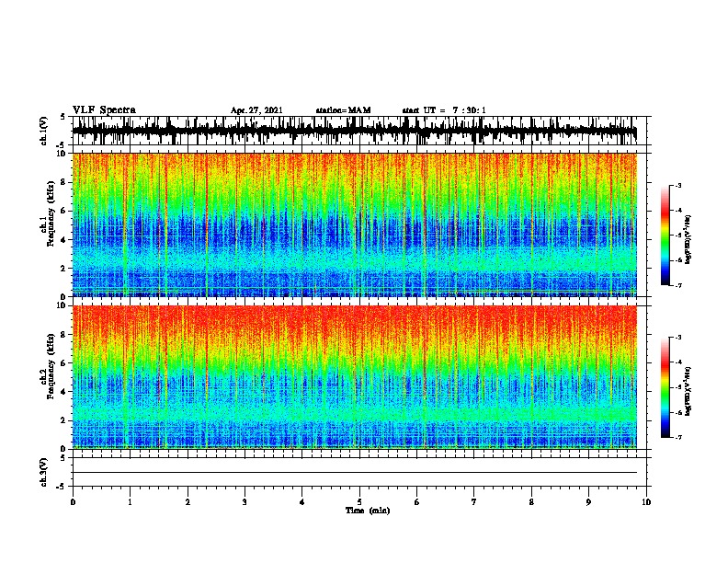Click the ch.1(V) waveform axis label
The width and height of the screenshot is (728, 563).
click(x=44, y=131)
